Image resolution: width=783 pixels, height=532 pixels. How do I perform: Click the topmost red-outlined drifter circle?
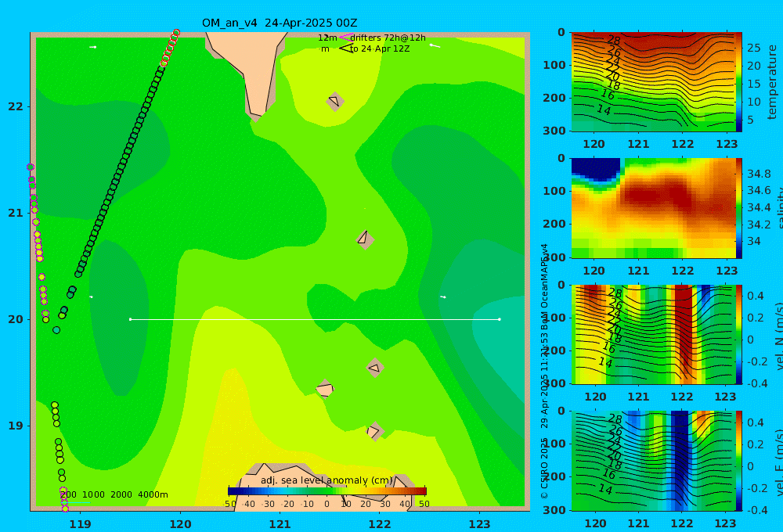point(175,33)
